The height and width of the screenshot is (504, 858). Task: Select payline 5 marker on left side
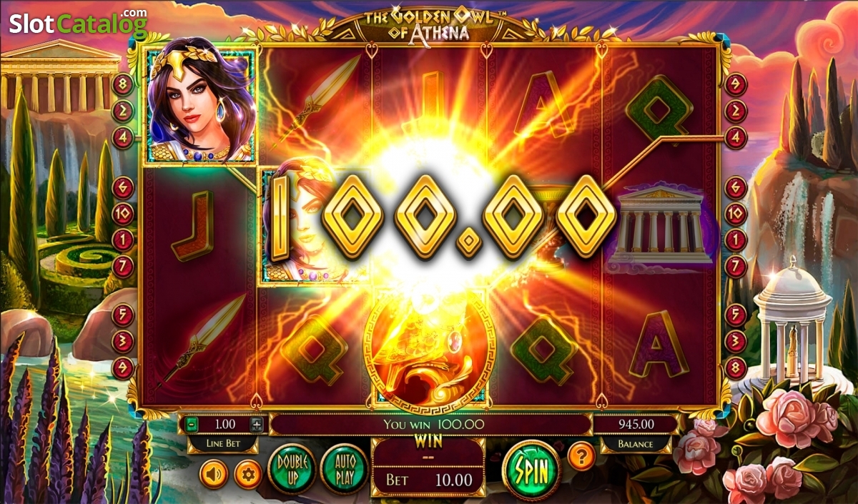pos(123,315)
